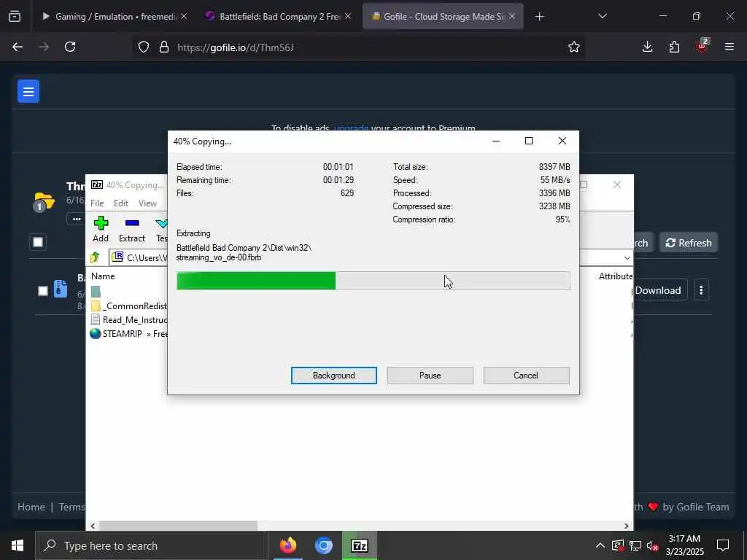Click the Name column header in 7-Zip

coord(103,276)
